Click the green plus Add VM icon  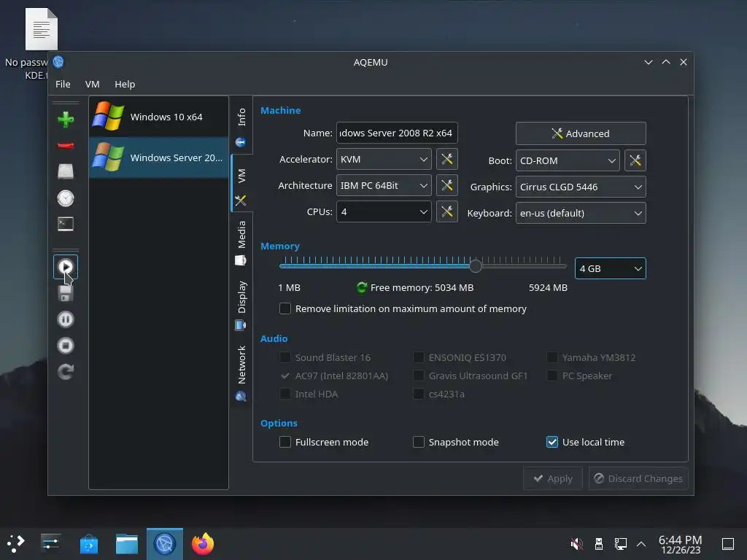[x=66, y=119]
